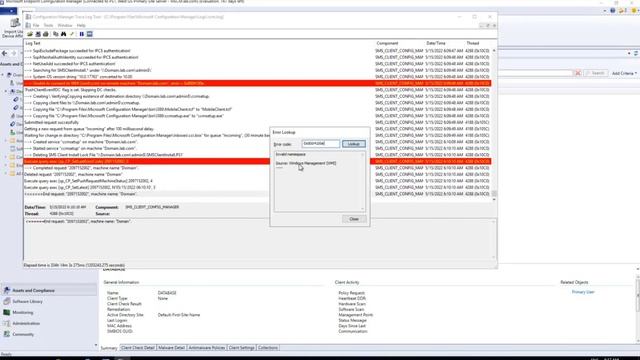Select the 'Deleted request' log row
Screen dimensions: 640x360
[257, 174]
